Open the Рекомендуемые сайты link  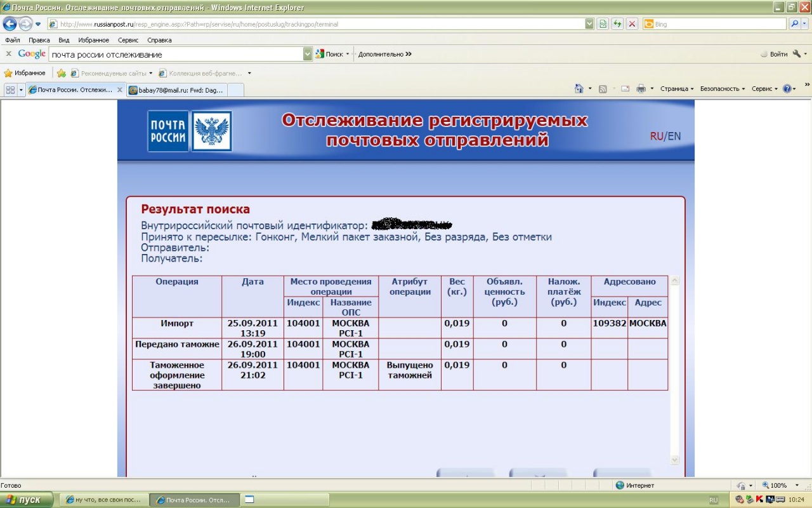coord(108,73)
